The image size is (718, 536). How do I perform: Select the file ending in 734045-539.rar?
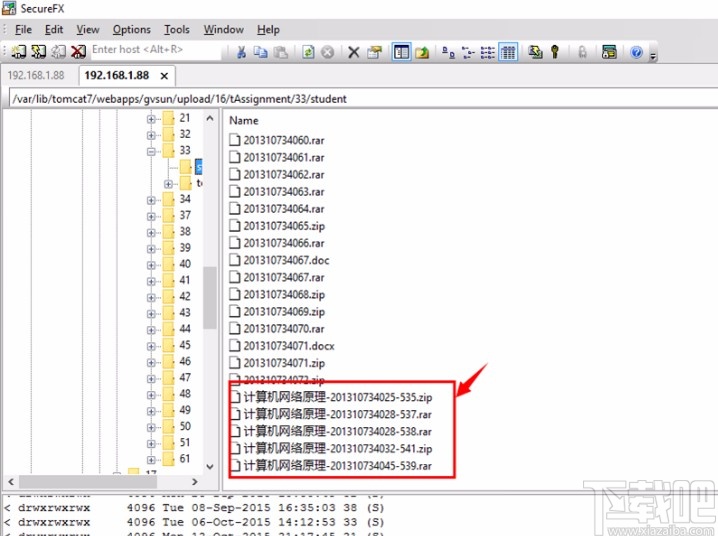point(337,466)
